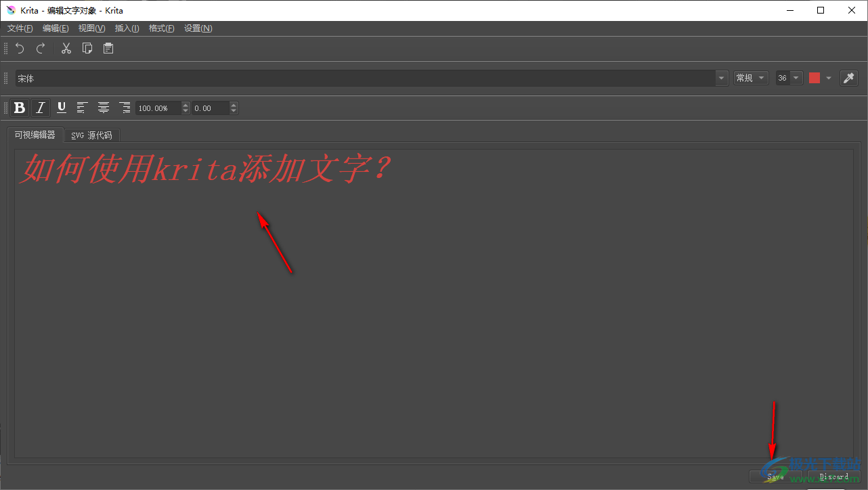Toggle underline formatting

tap(62, 108)
